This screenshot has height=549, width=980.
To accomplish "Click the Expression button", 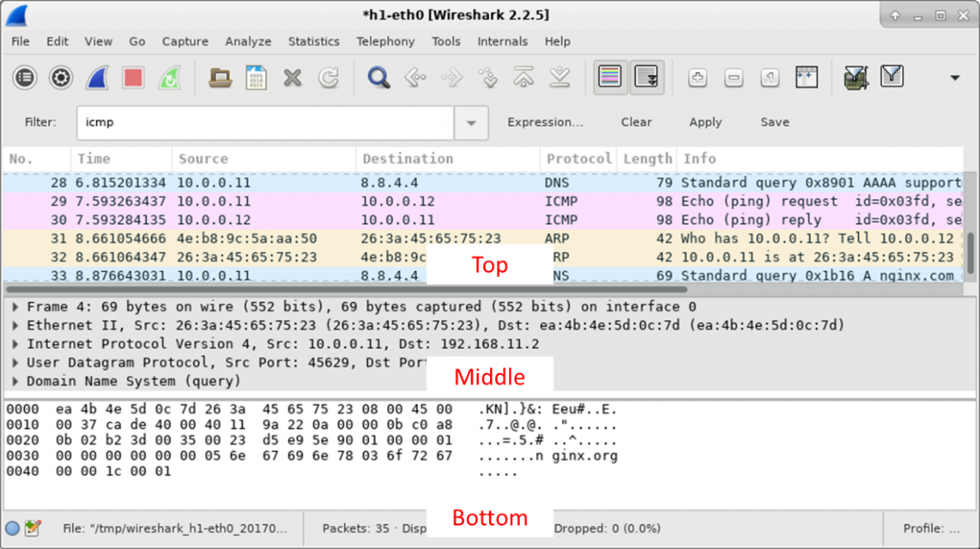I will 544,123.
